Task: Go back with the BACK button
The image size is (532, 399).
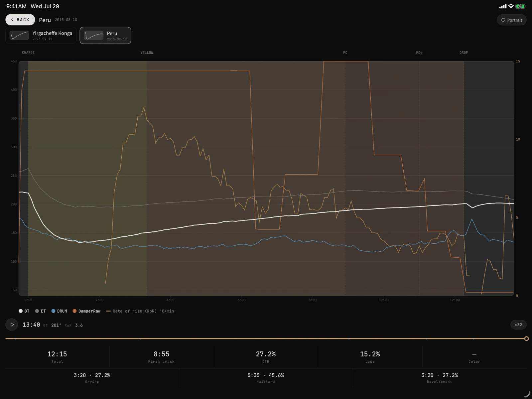Action: [20, 20]
